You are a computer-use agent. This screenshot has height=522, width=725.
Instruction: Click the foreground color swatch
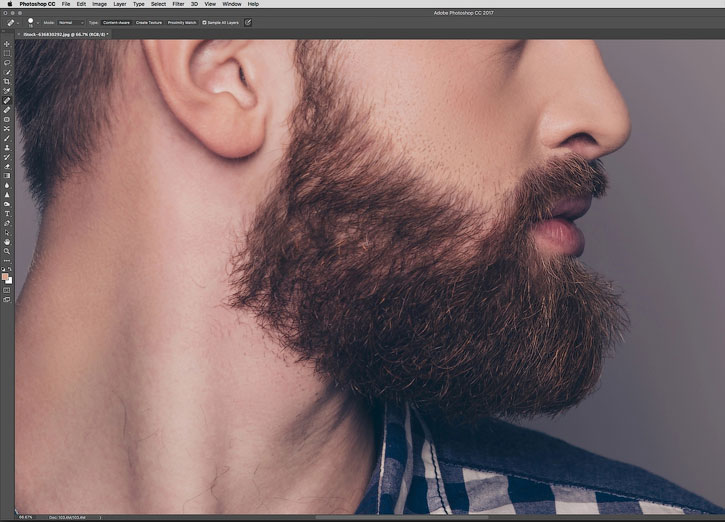(x=5, y=276)
